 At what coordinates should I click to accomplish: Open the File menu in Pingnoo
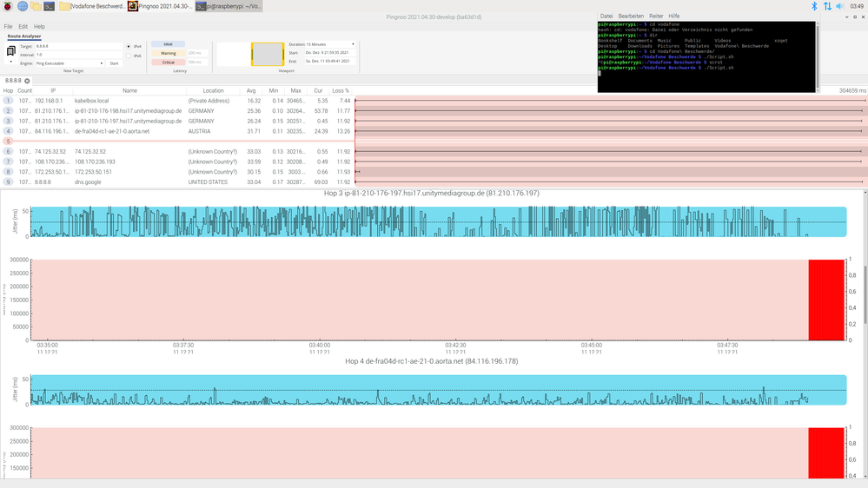coord(8,27)
